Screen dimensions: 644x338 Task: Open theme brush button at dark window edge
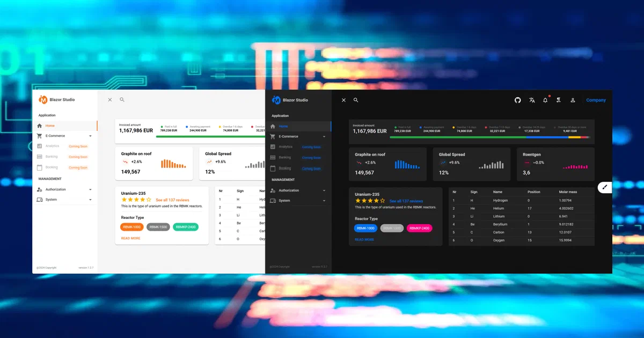[605, 187]
